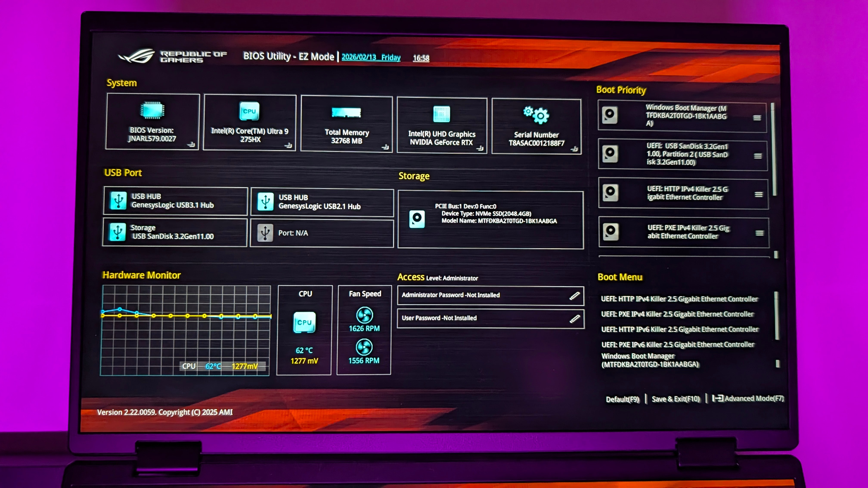The width and height of the screenshot is (868, 488).
Task: Click the User Password edit pencil icon
Action: [x=575, y=319]
